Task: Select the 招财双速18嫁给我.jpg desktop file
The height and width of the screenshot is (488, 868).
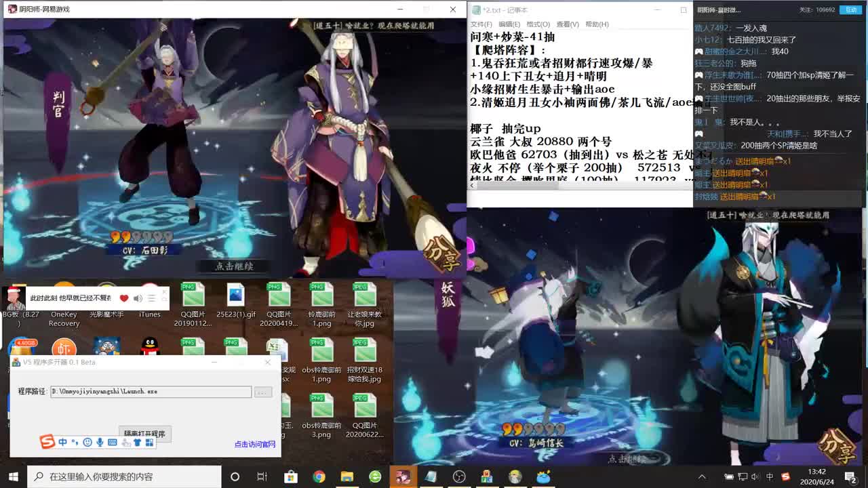Action: point(365,361)
